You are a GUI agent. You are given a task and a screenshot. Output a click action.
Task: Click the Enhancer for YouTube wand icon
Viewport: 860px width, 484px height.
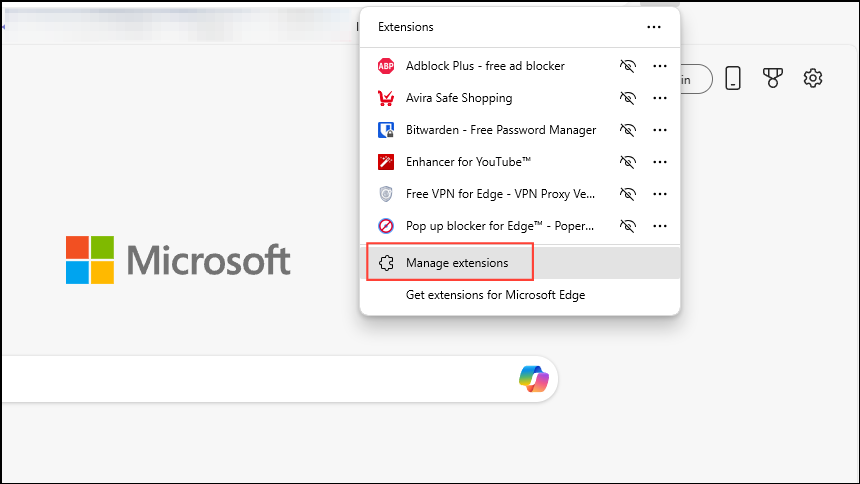(x=386, y=162)
